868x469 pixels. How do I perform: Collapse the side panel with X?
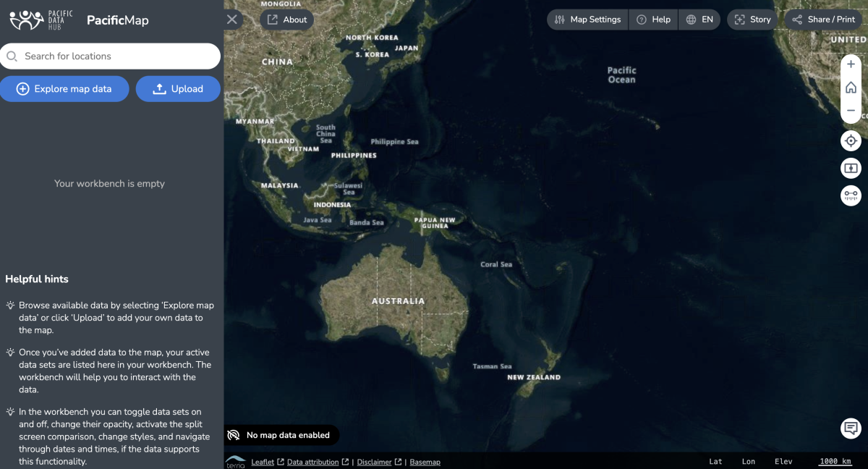coord(232,20)
